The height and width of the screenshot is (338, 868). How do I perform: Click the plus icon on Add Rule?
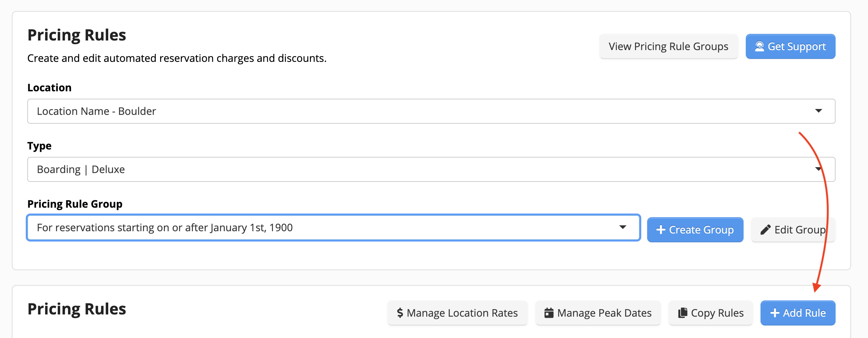[x=775, y=313]
